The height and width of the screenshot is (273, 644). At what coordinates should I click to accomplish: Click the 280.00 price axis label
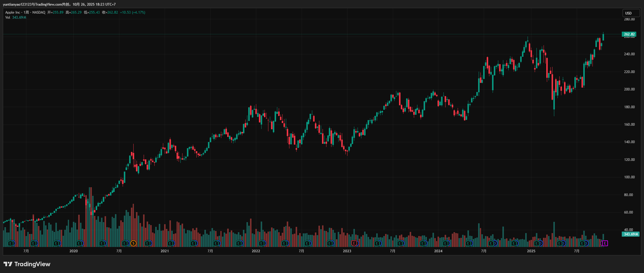629,19
